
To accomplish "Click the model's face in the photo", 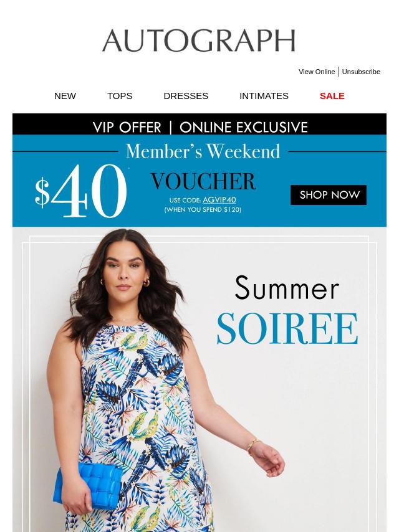I will tap(124, 270).
